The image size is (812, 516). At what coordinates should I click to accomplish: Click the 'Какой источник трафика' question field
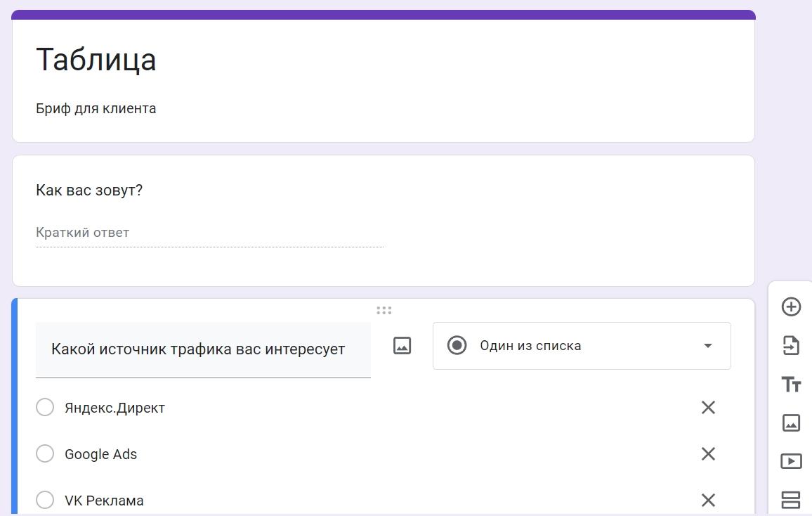(202, 349)
